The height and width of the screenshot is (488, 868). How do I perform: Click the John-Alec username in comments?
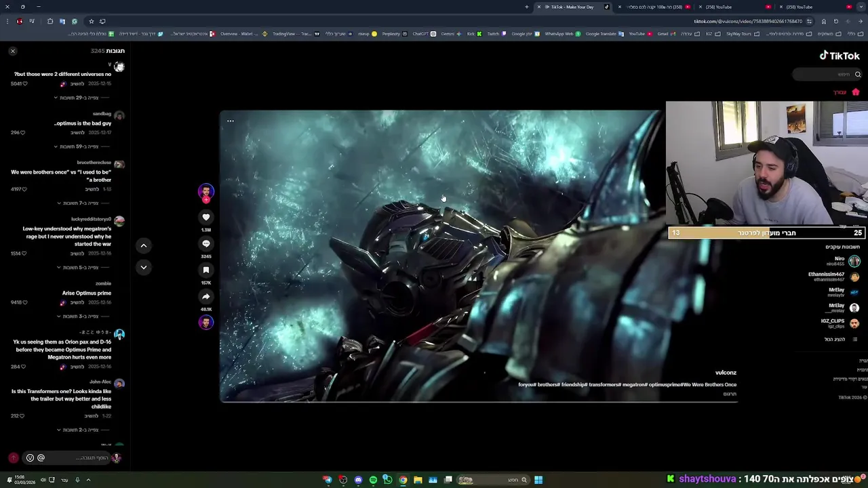(x=100, y=382)
